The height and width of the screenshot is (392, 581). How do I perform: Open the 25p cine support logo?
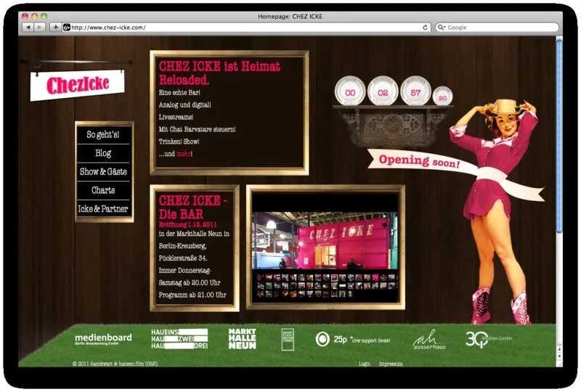coord(352,339)
